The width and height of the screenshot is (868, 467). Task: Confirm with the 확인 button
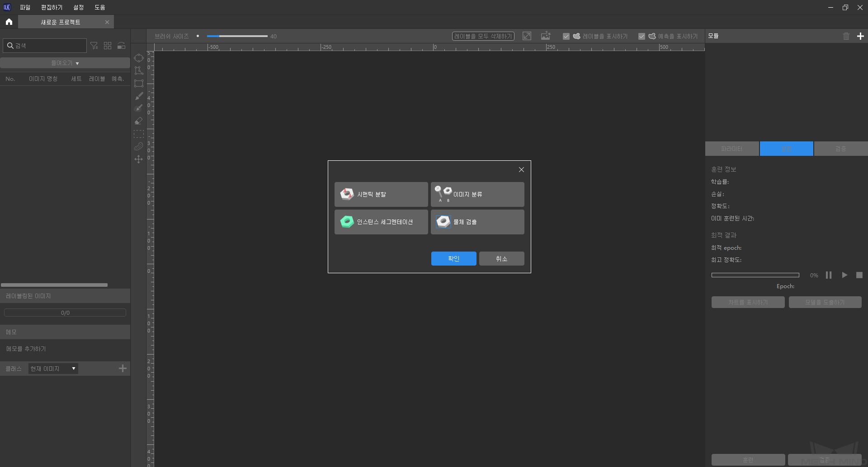pyautogui.click(x=453, y=258)
